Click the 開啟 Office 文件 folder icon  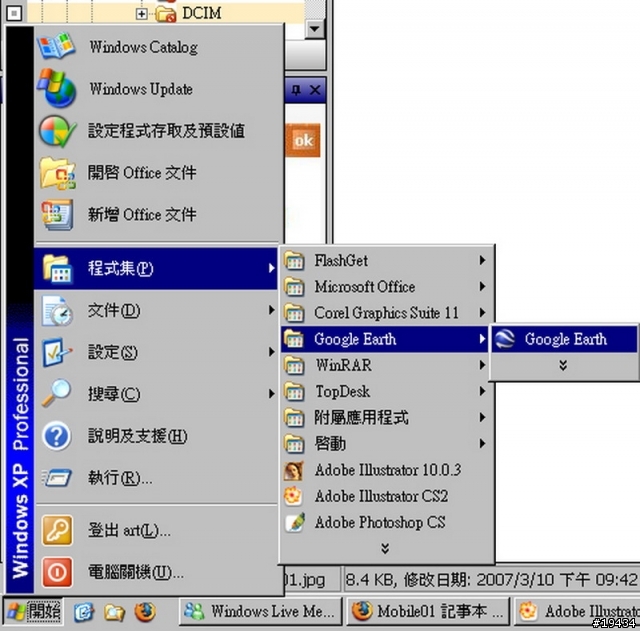(57, 173)
